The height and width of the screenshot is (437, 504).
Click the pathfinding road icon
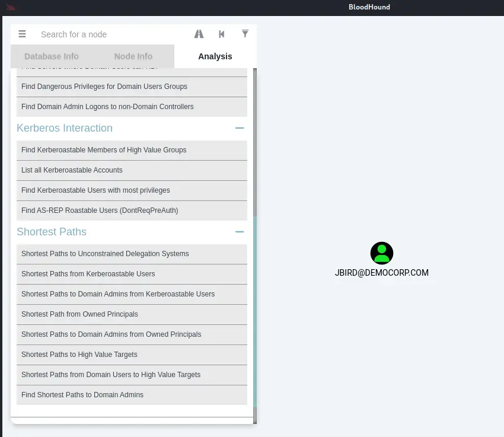tap(199, 34)
